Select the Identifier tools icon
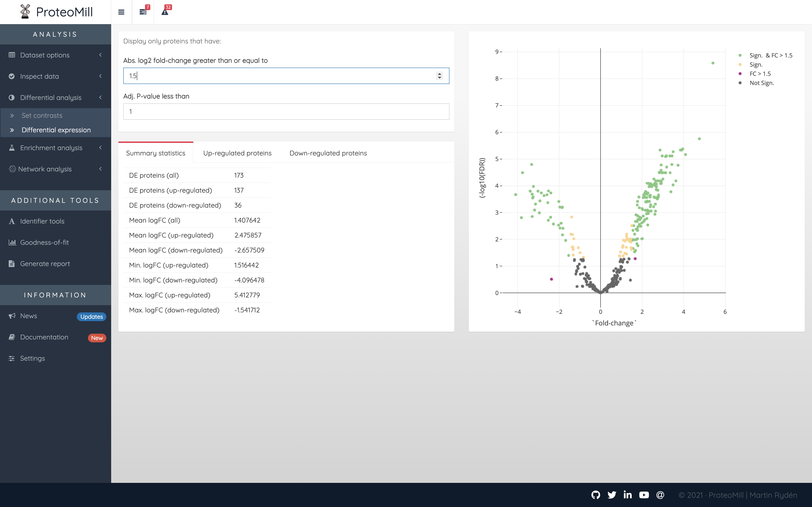 coord(12,221)
